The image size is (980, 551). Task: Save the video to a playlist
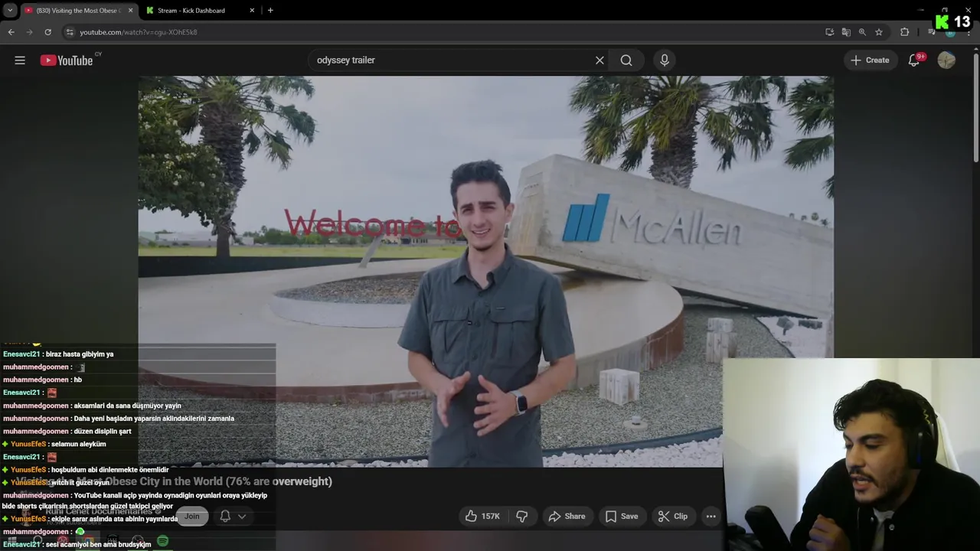(x=622, y=517)
